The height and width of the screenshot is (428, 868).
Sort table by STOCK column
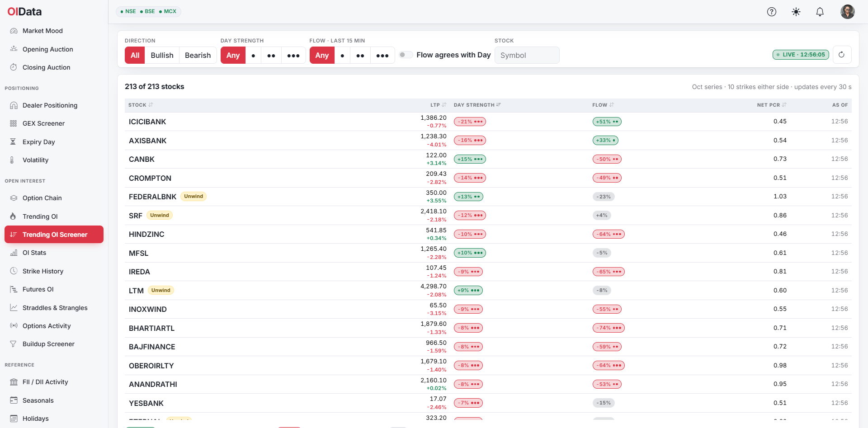pyautogui.click(x=141, y=105)
